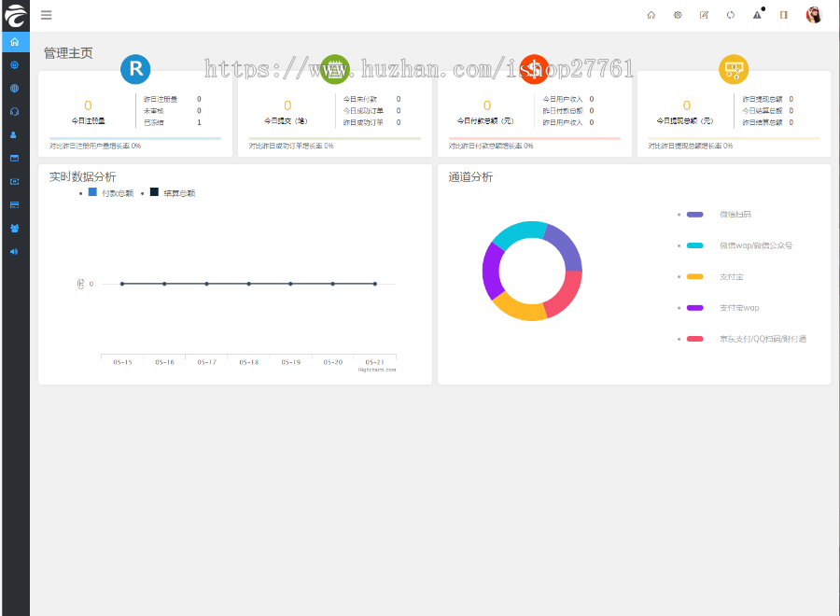Toggle the 微信扫码 legend item
This screenshot has width=840, height=616.
719,215
